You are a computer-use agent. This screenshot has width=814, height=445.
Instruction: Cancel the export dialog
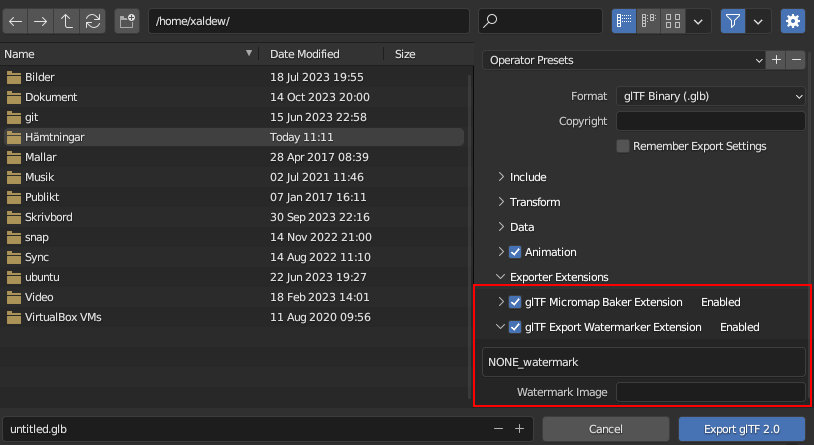(605, 429)
